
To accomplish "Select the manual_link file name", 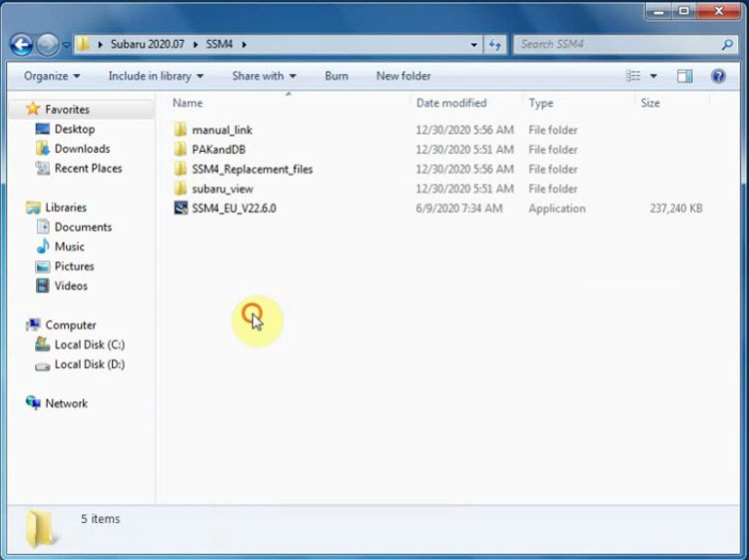I will 222,130.
